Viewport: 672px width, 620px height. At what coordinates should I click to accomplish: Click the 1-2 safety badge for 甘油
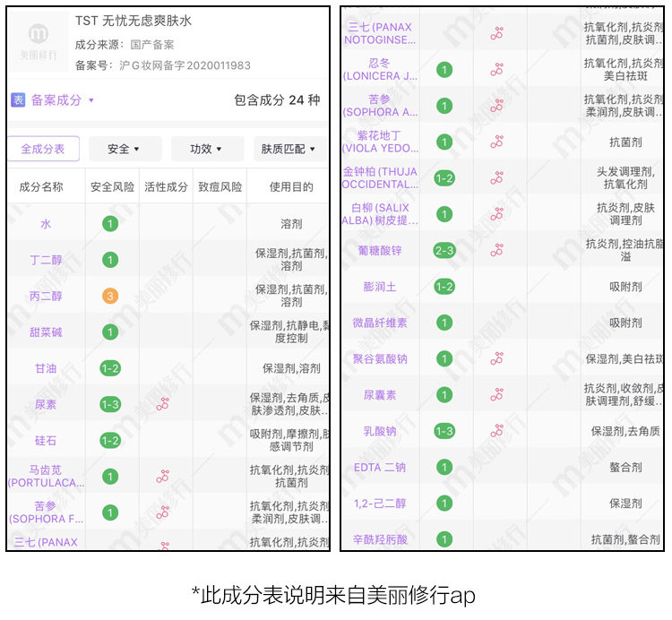(110, 368)
